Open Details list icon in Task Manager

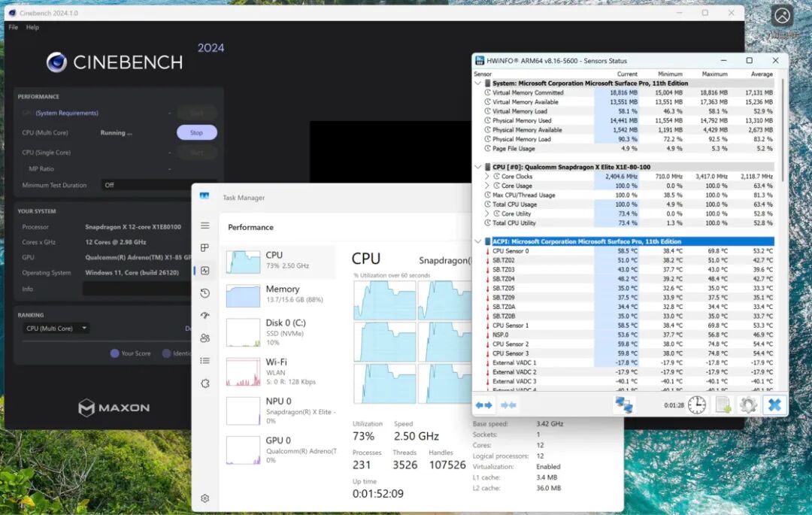[205, 361]
